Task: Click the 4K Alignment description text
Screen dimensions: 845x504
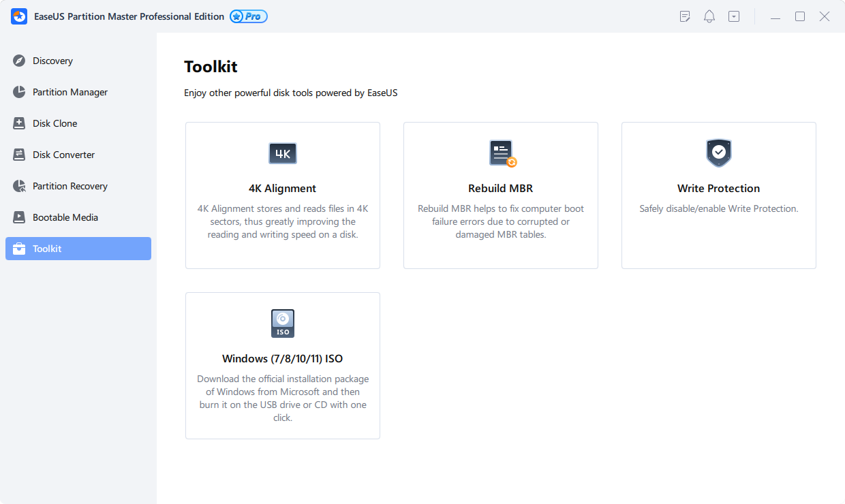Action: [282, 221]
